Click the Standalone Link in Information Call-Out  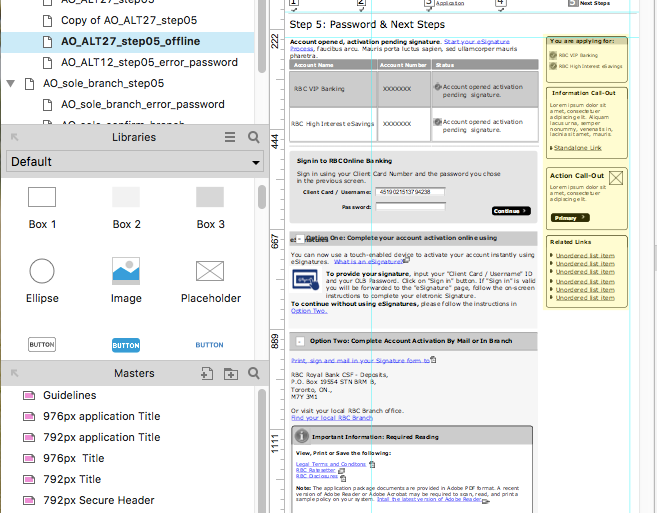[x=577, y=148]
